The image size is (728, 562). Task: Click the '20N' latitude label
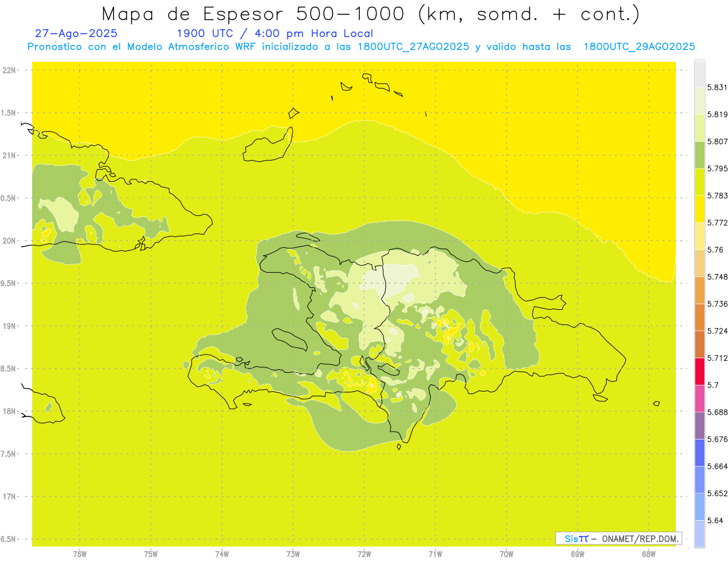click(10, 241)
